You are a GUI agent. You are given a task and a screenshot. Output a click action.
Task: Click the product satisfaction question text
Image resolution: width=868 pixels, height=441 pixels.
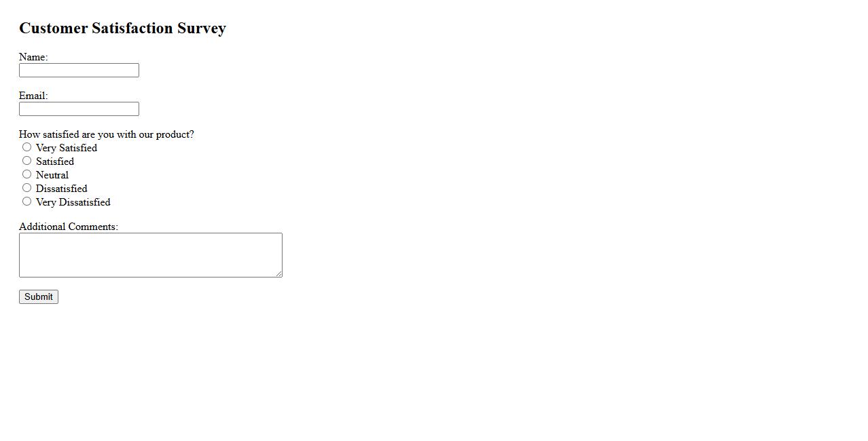[107, 134]
